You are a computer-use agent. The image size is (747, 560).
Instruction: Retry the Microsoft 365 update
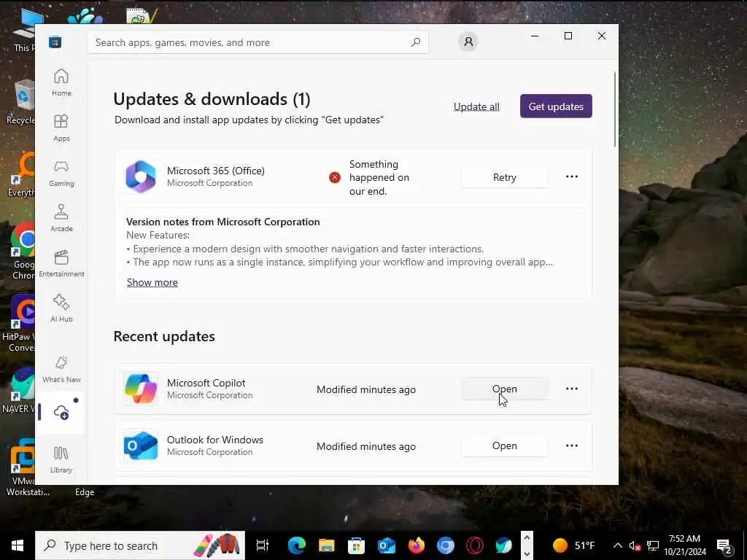click(505, 177)
